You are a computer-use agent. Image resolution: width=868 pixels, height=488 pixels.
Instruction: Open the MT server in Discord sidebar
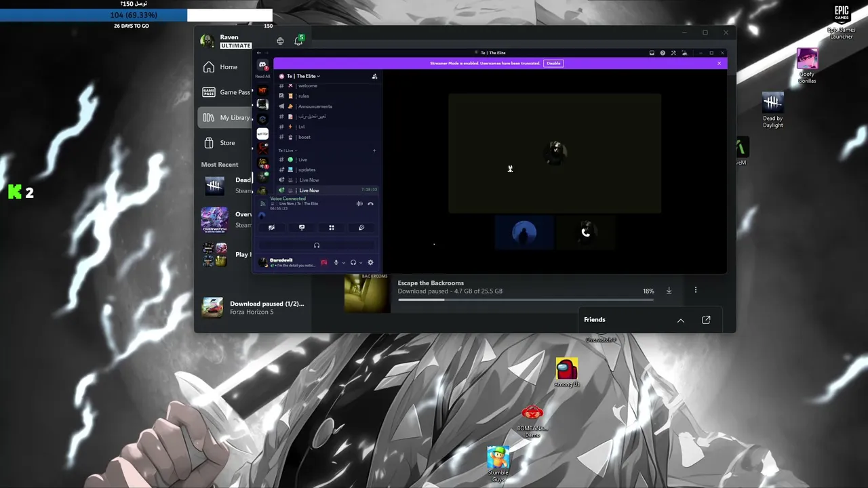262,90
